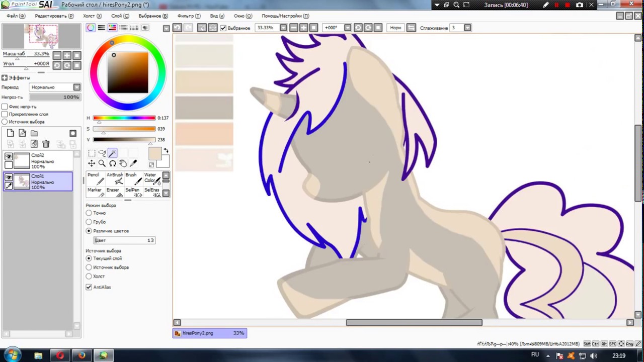
Task: Choose the Marker tool
Action: [x=95, y=192]
